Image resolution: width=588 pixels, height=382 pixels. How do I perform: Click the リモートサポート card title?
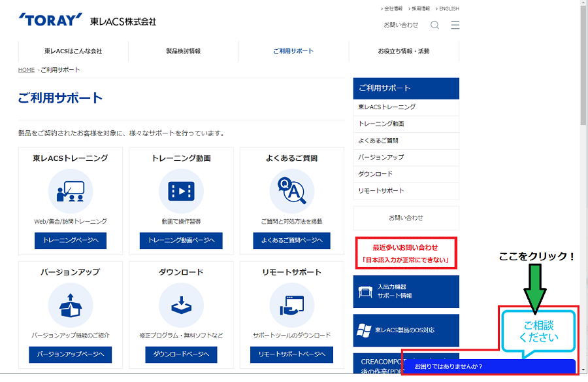[x=292, y=272]
